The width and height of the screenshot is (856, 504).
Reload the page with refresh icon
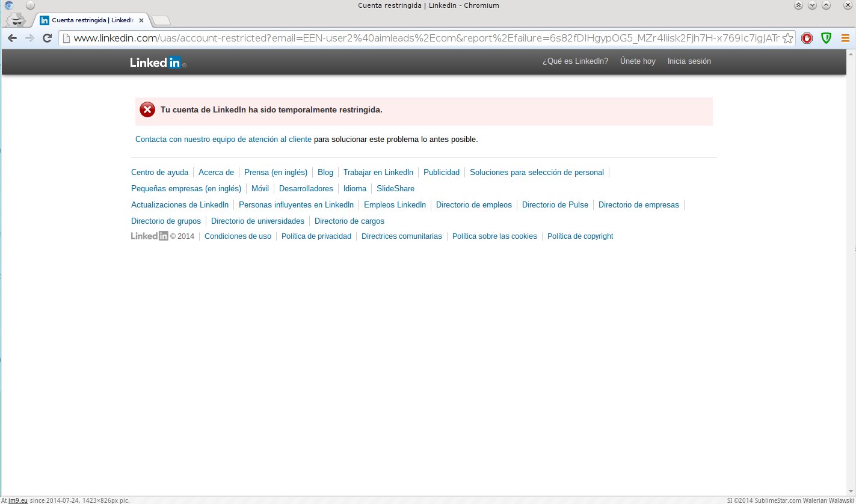(47, 38)
